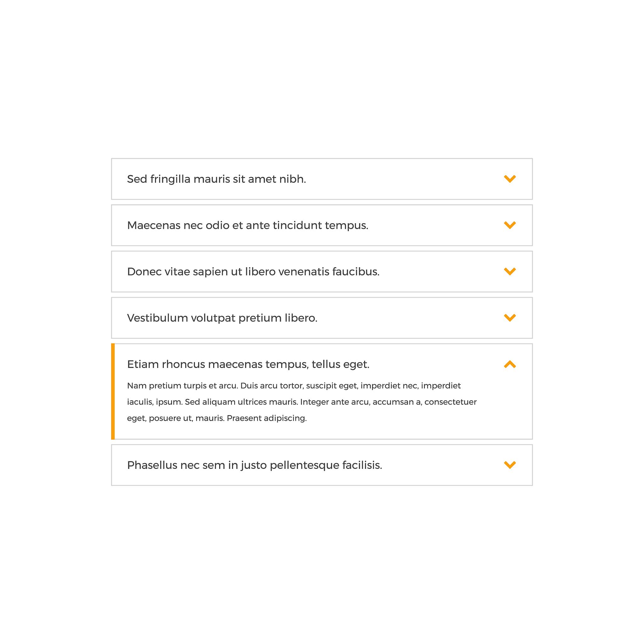Click the orange accent bar of the open panel

point(113,391)
